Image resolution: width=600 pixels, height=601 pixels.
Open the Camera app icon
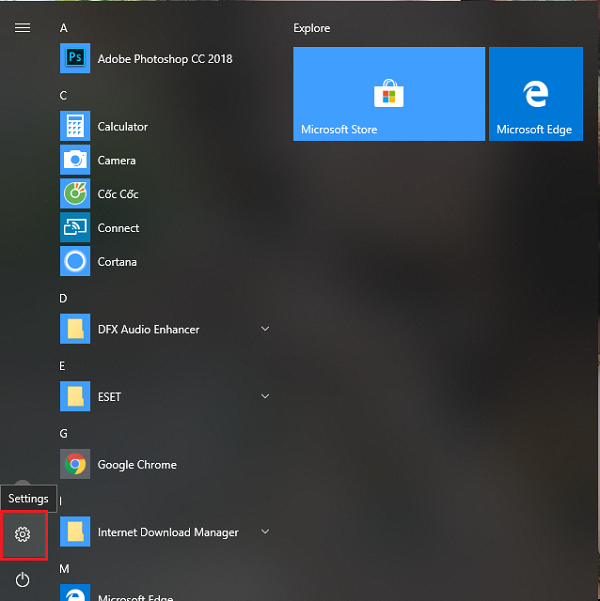click(x=75, y=160)
